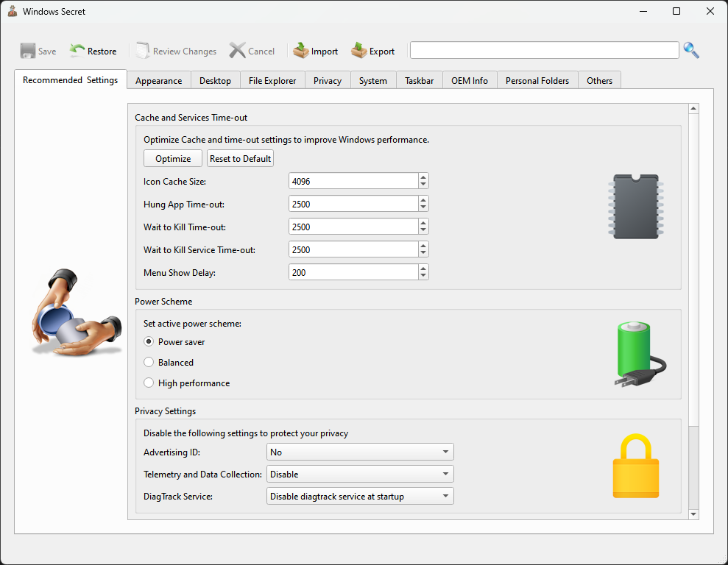The width and height of the screenshot is (728, 565).
Task: Click the scroll down arrow of settings panel
Action: pos(693,514)
